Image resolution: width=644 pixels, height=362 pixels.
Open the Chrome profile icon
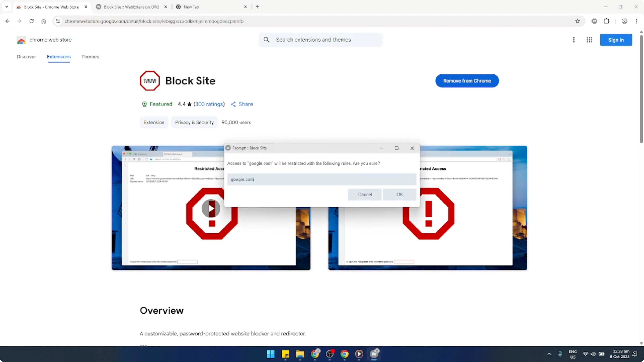pyautogui.click(x=624, y=21)
